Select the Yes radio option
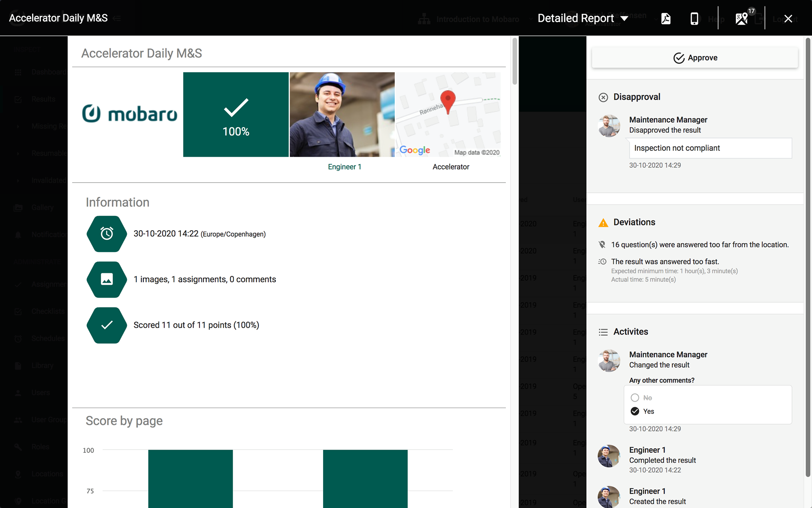Viewport: 812px width, 508px height. 635,411
